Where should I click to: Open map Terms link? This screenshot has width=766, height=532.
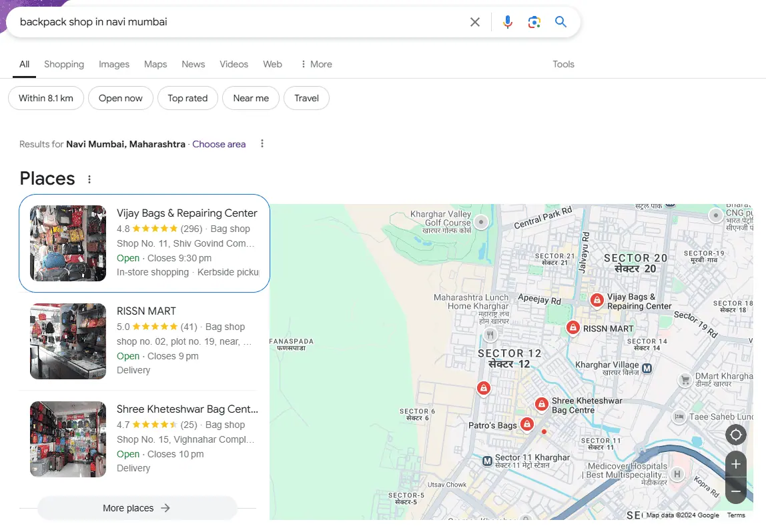pos(736,515)
